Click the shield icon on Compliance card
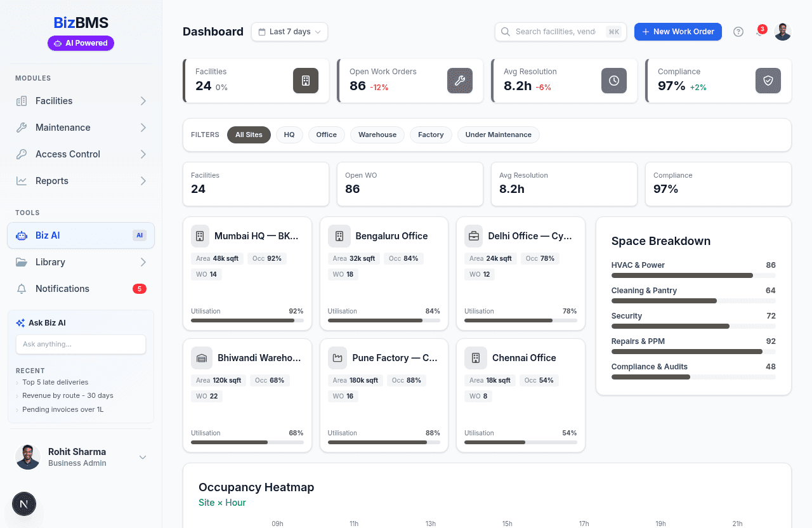Viewport: 812px width, 528px height. [768, 81]
